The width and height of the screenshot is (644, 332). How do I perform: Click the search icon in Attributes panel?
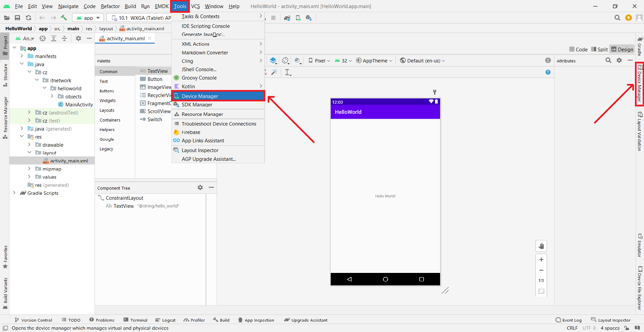click(608, 60)
